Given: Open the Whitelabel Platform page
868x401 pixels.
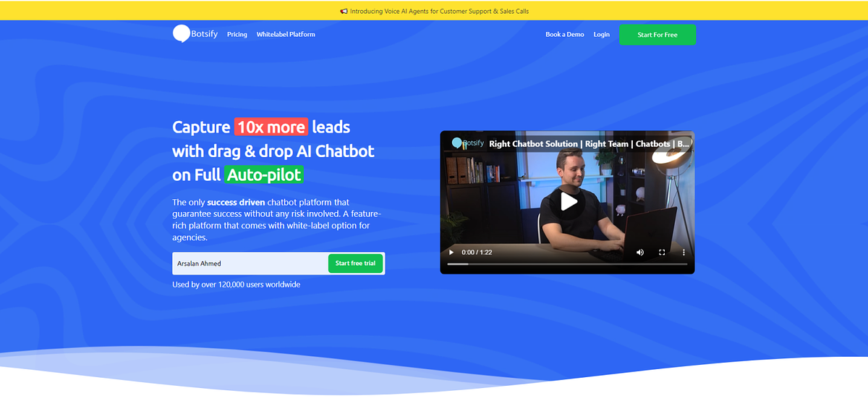Looking at the screenshot, I should (286, 34).
